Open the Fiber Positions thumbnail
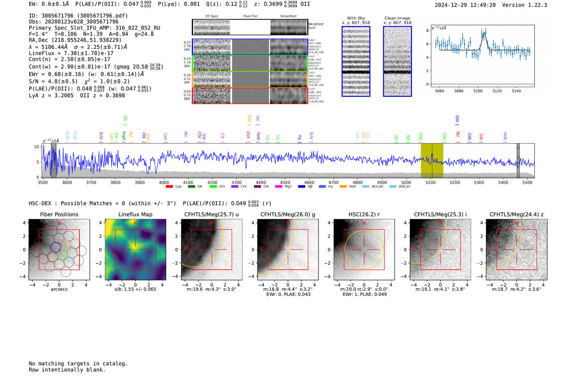 pyautogui.click(x=59, y=250)
